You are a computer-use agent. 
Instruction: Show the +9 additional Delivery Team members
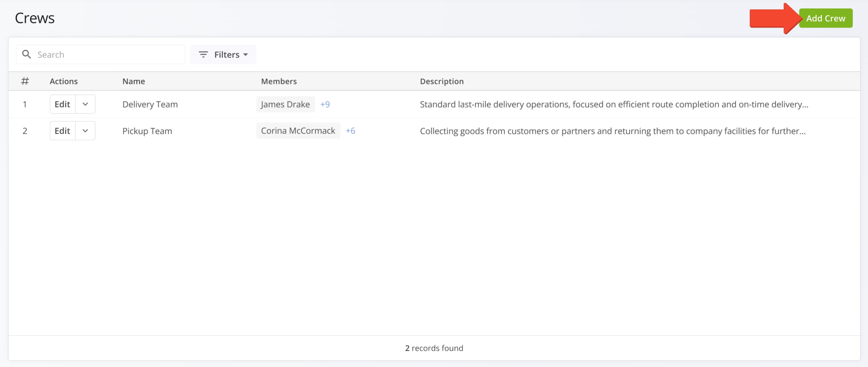tap(325, 104)
